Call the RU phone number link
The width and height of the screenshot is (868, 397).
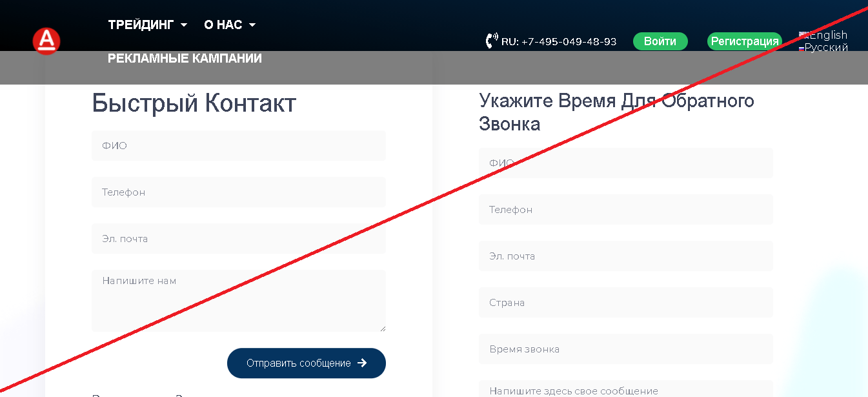coord(559,41)
